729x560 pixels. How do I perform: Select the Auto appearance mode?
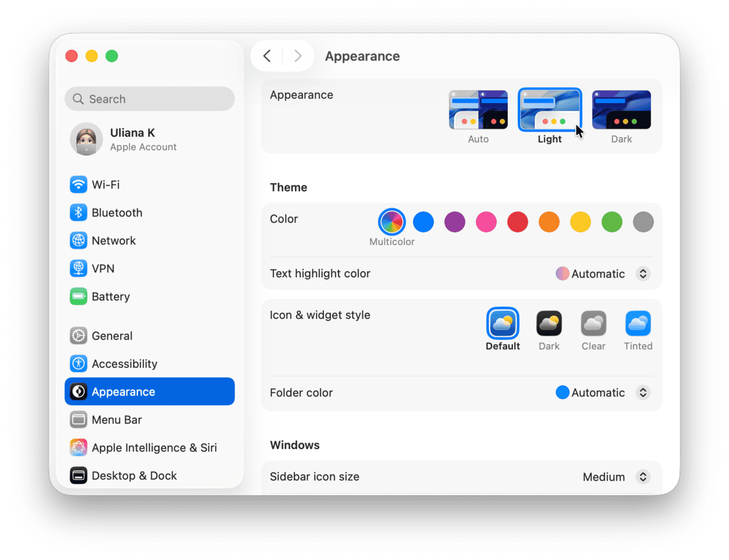(478, 110)
